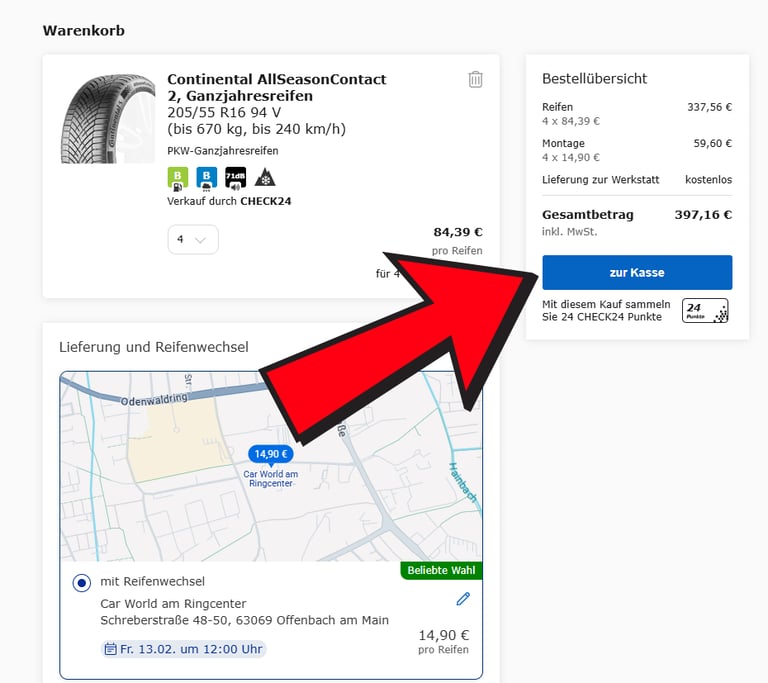This screenshot has width=768, height=683.
Task: Open the tire quantity dropdown showing 4
Action: (193, 240)
